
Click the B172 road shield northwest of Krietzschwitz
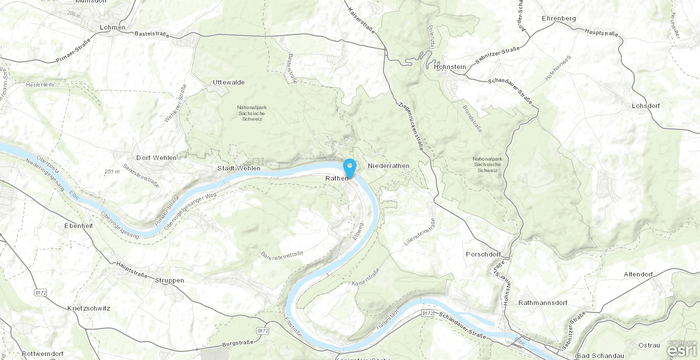click(x=39, y=292)
